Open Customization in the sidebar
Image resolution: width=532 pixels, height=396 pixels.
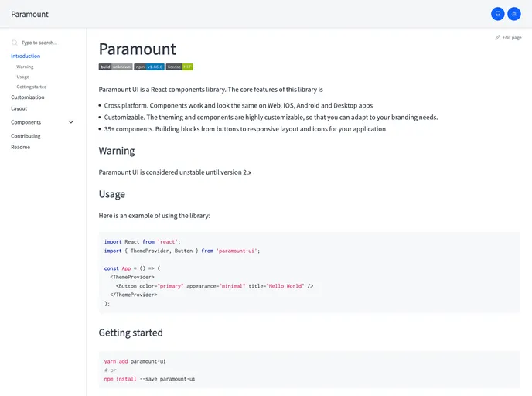click(28, 97)
